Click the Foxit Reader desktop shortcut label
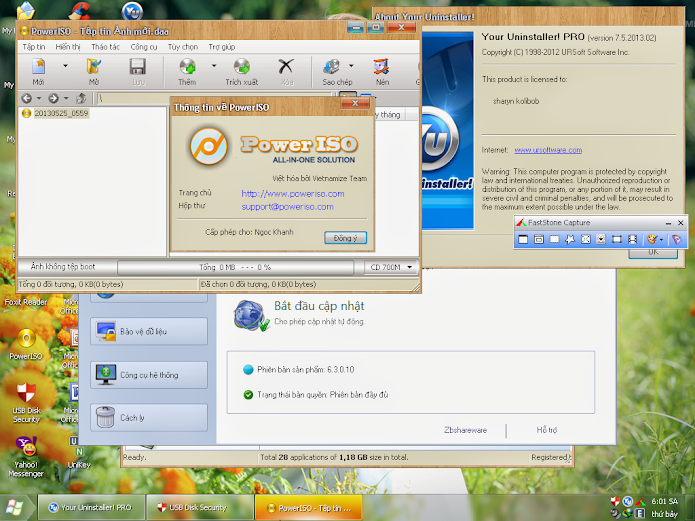The height and width of the screenshot is (521, 695). pos(25,302)
